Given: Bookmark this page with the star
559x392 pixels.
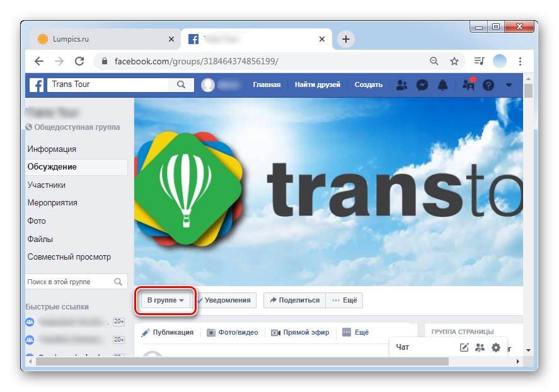Looking at the screenshot, I should point(454,61).
